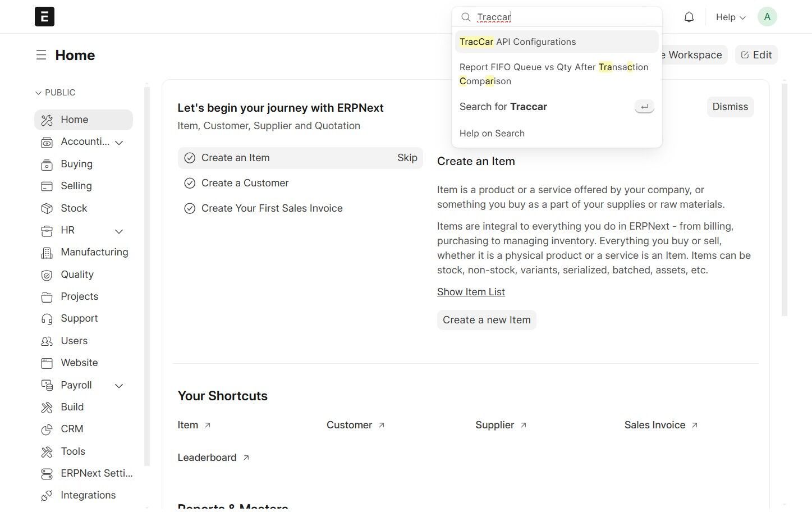The height and width of the screenshot is (512, 812).
Task: Expand the Accounting sidebar section
Action: (119, 143)
